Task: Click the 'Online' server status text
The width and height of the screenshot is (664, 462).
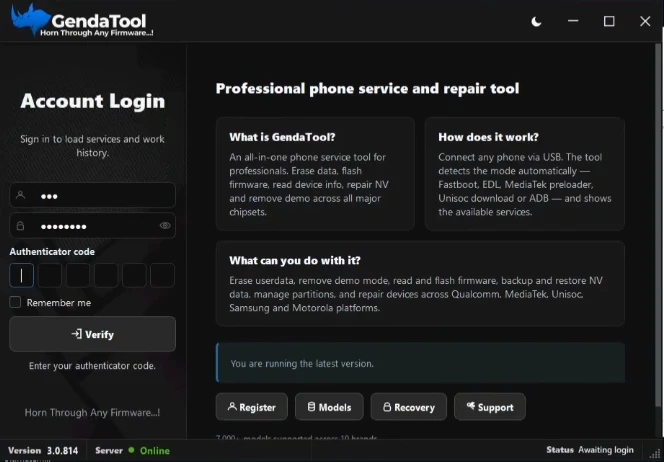Action: (x=155, y=451)
